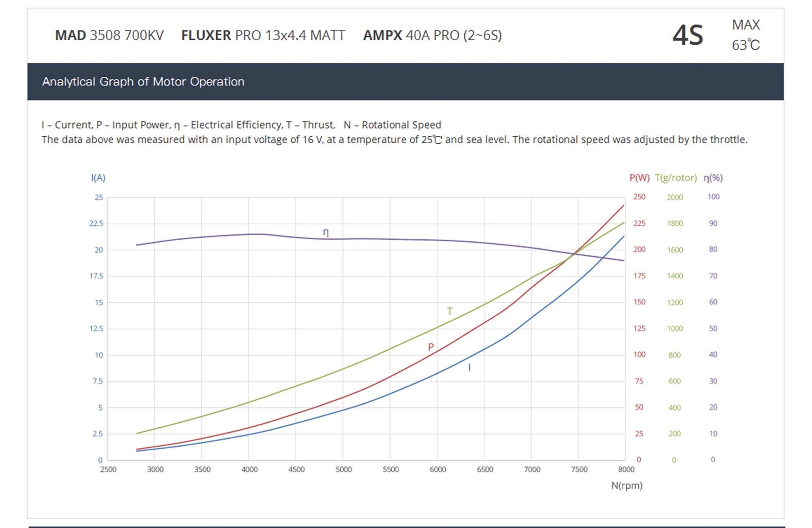Viewport: 812px width, 528px height.
Task: Click the 5000 rpm tick on x-axis
Action: coord(343,470)
